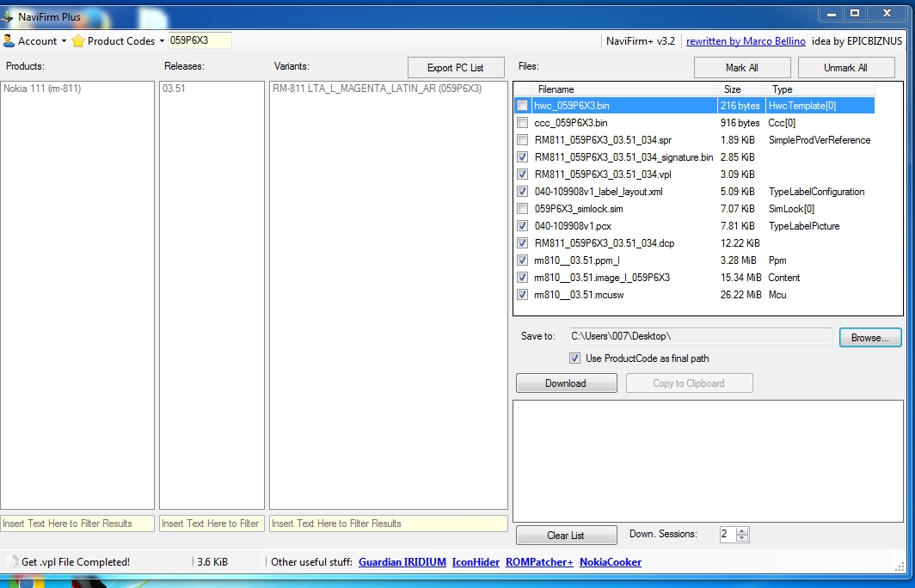Image resolution: width=915 pixels, height=588 pixels.
Task: Click the download log text area
Action: click(x=709, y=461)
